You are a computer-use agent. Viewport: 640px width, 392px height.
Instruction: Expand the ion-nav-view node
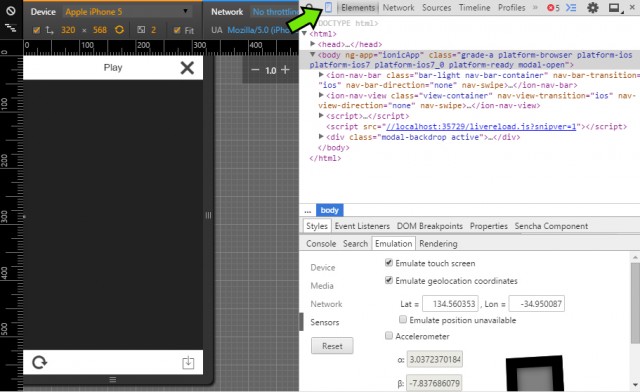click(x=321, y=95)
